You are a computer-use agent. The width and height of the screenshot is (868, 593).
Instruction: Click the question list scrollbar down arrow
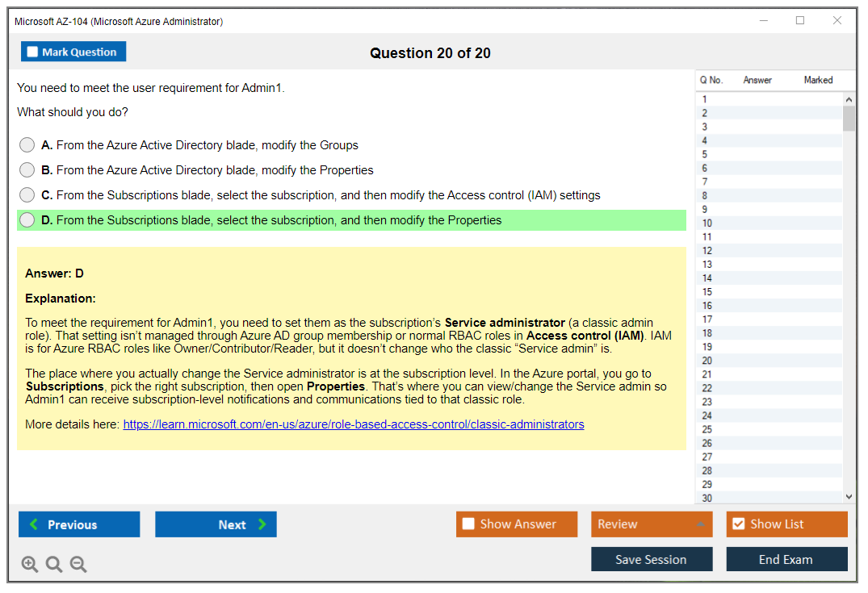click(x=849, y=496)
